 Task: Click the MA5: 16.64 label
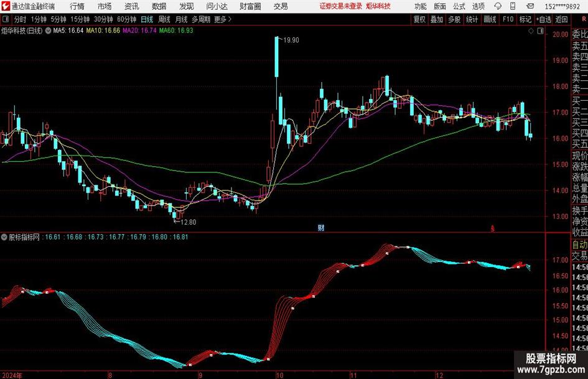click(68, 30)
